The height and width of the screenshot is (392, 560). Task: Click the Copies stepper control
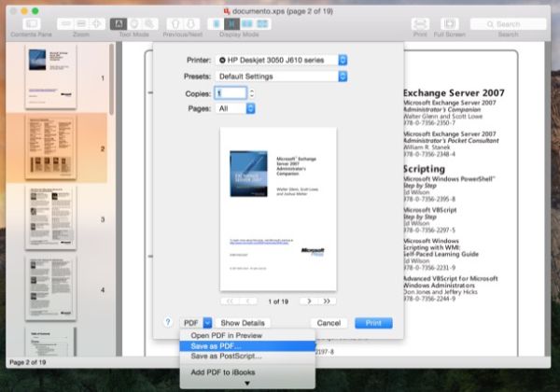250,93
